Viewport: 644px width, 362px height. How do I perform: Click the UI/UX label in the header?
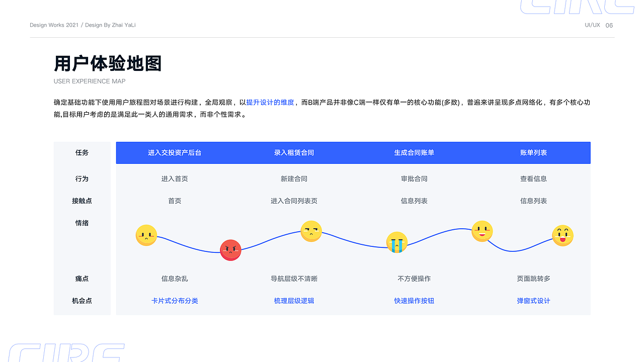click(x=592, y=25)
